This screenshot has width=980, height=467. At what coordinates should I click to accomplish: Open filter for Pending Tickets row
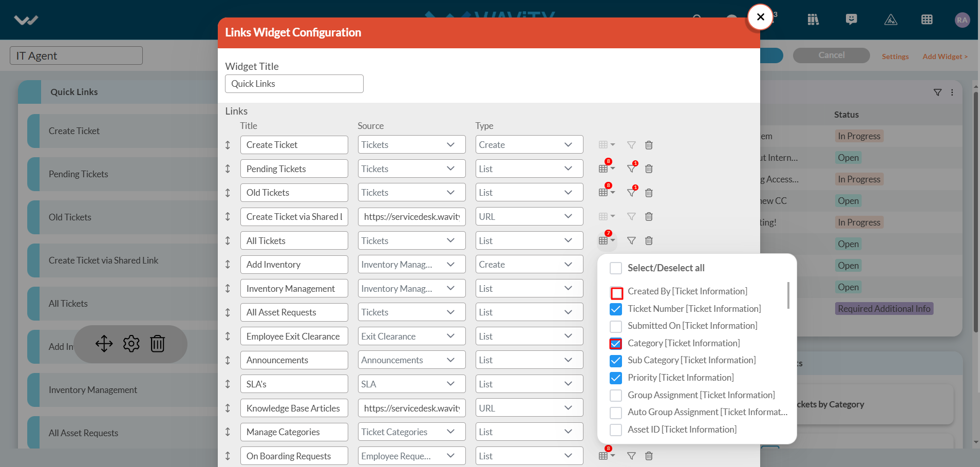pos(632,169)
